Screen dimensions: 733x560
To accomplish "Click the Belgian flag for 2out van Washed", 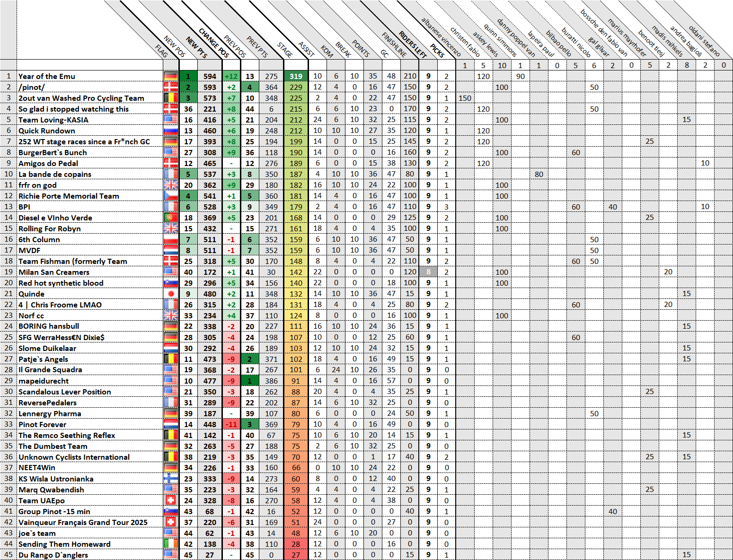I will (x=171, y=98).
